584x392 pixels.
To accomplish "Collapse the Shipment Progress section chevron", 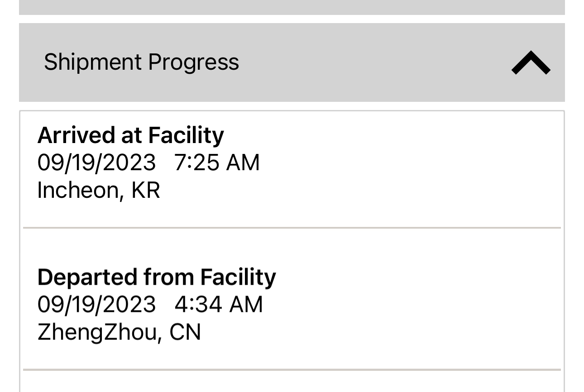I will (531, 62).
